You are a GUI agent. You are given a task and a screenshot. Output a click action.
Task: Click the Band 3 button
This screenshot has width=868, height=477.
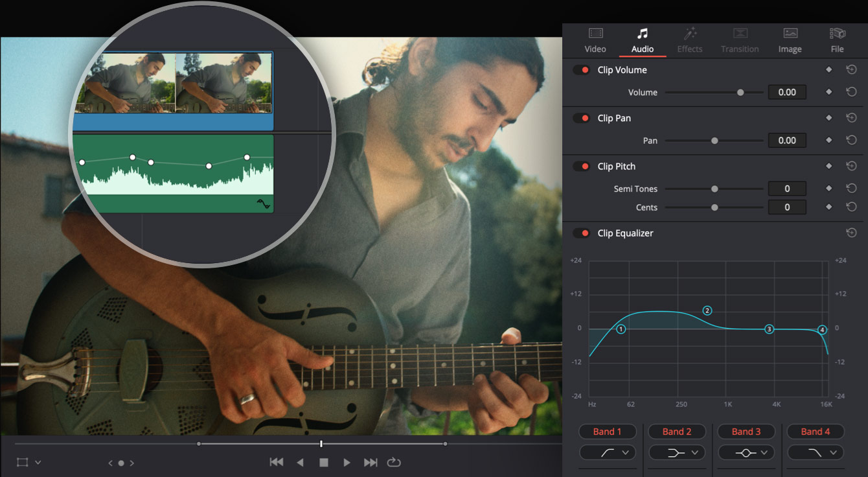746,431
